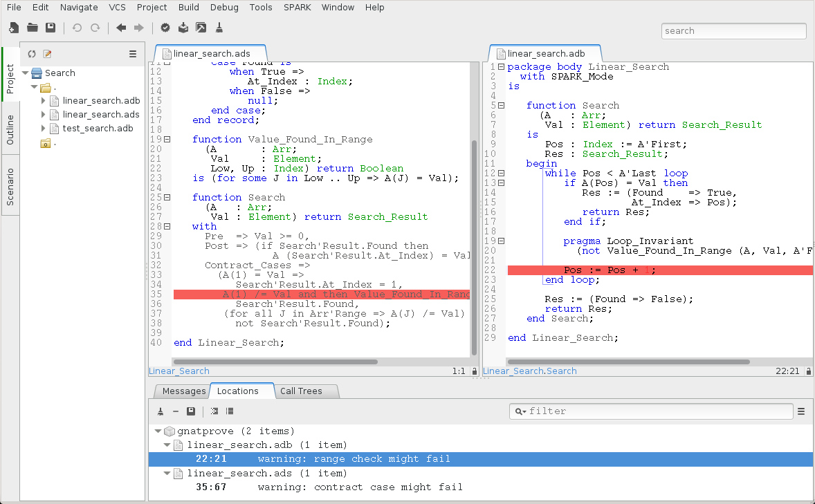
Task: Click the Locations filter field
Action: [x=651, y=411]
